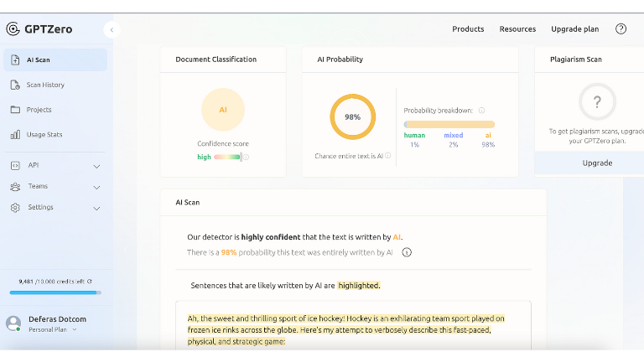The height and width of the screenshot is (362, 644).
Task: Click info icon after Chance entire text is AI
Action: pyautogui.click(x=387, y=156)
